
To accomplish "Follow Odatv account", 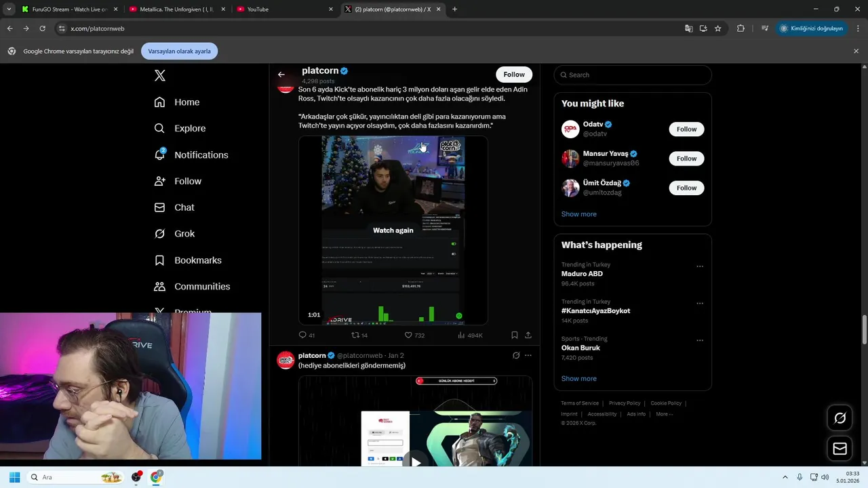I will [x=686, y=129].
